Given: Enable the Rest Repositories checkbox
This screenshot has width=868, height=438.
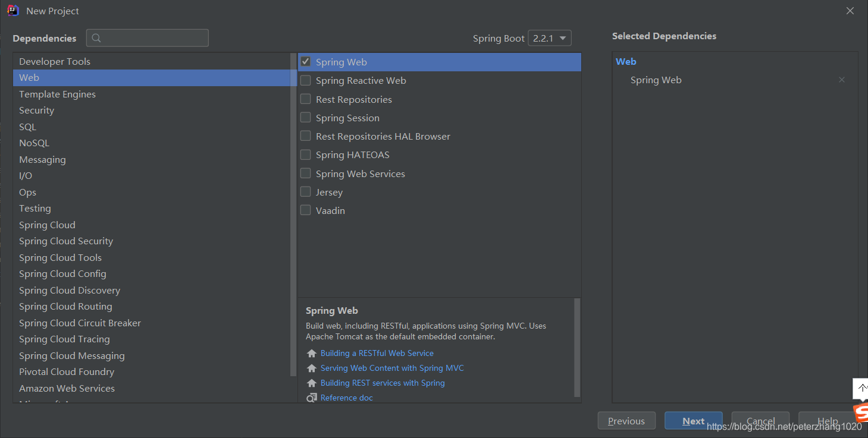Looking at the screenshot, I should point(306,99).
